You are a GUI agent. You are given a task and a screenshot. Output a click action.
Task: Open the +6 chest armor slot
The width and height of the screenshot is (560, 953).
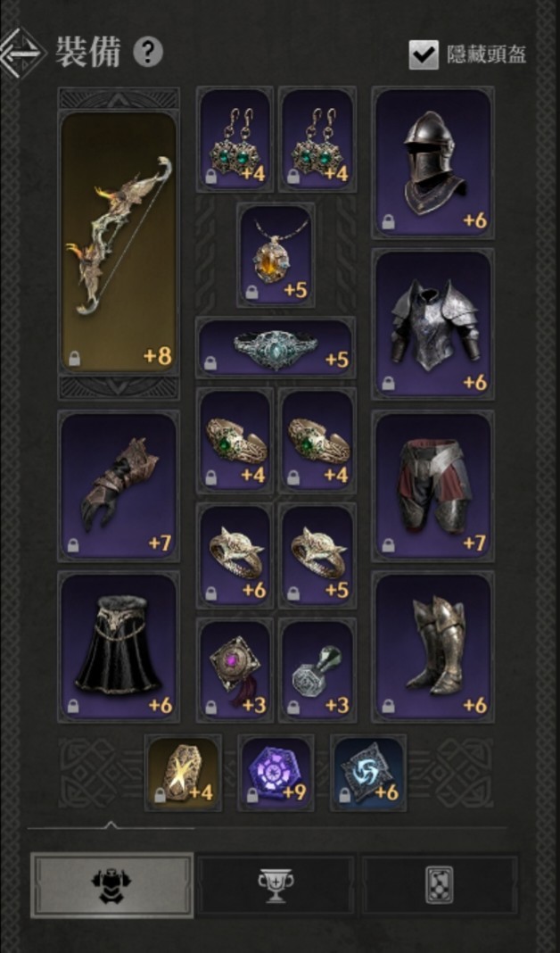[432, 323]
